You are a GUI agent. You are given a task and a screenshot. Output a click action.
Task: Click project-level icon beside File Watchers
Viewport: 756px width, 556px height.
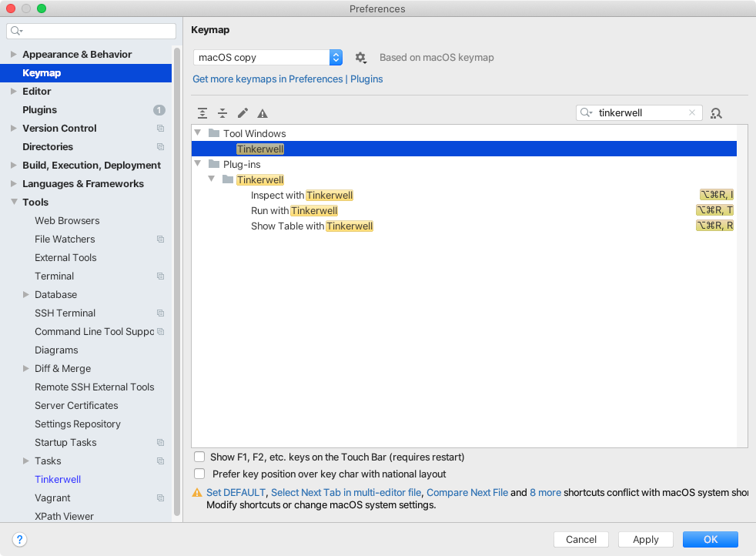click(161, 239)
